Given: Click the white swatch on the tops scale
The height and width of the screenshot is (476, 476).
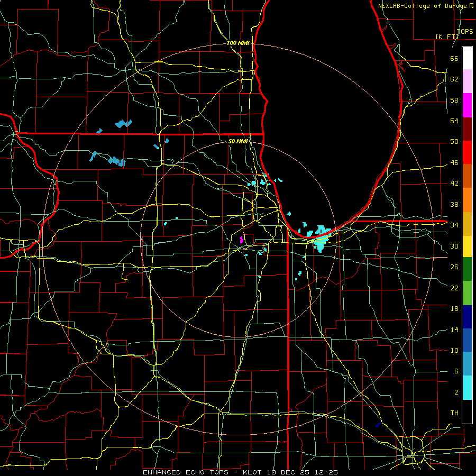Looking at the screenshot, I should tap(467, 58).
